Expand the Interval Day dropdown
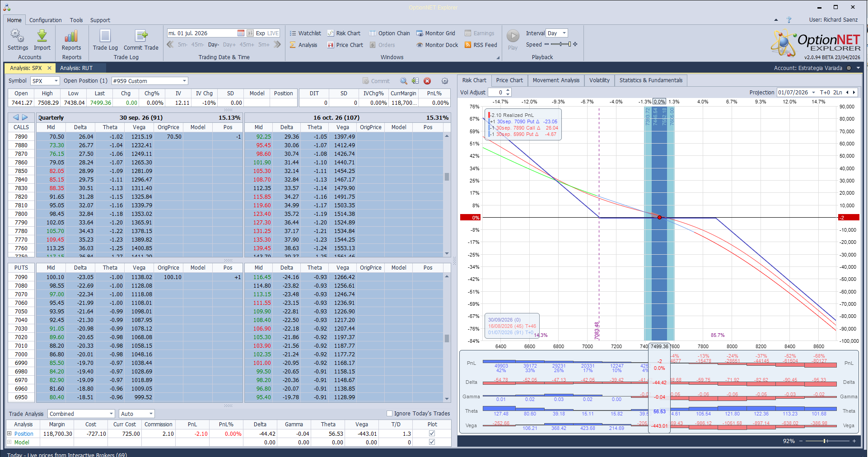This screenshot has width=868, height=457. (564, 33)
